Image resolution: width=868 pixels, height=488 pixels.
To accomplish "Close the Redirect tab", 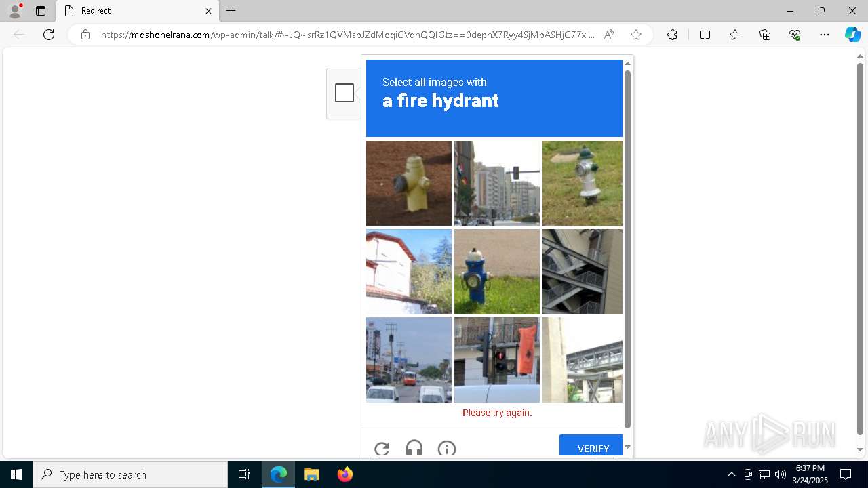I will coord(208,11).
